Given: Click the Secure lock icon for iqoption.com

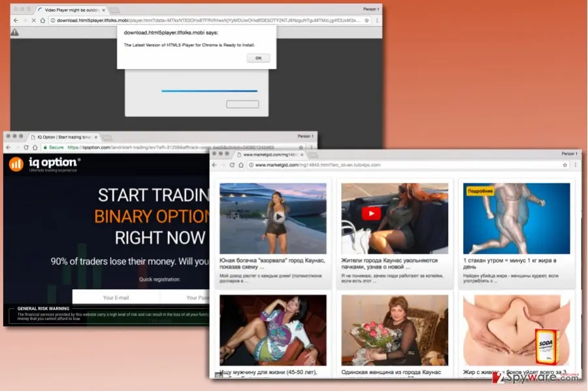Looking at the screenshot, I should point(45,148).
